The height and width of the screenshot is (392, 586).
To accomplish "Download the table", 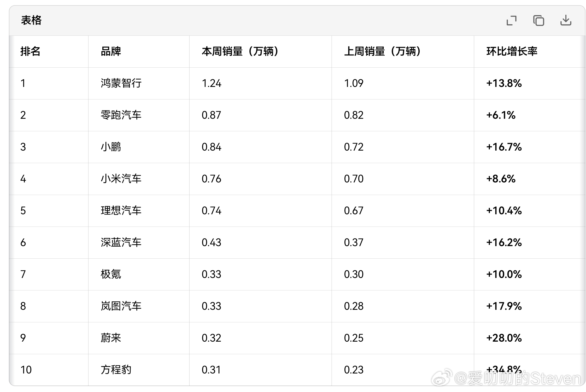I will pyautogui.click(x=566, y=20).
